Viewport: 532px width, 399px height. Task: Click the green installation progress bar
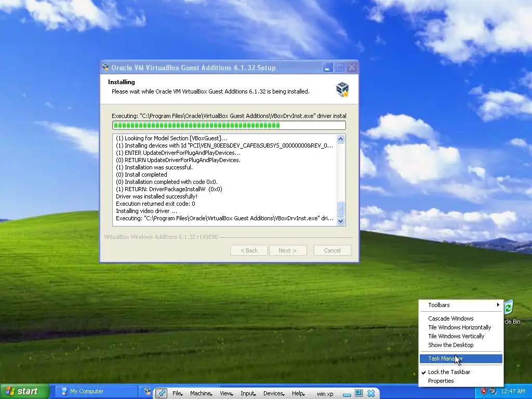point(229,125)
